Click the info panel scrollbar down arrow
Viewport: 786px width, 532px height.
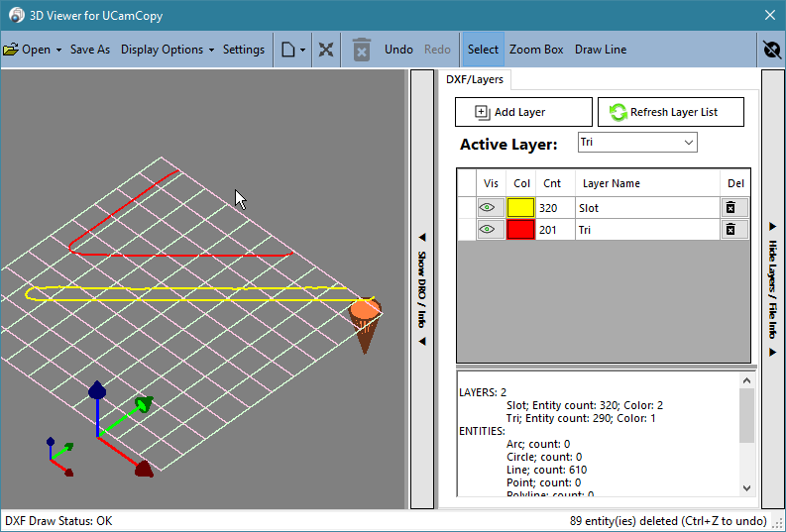(x=747, y=488)
